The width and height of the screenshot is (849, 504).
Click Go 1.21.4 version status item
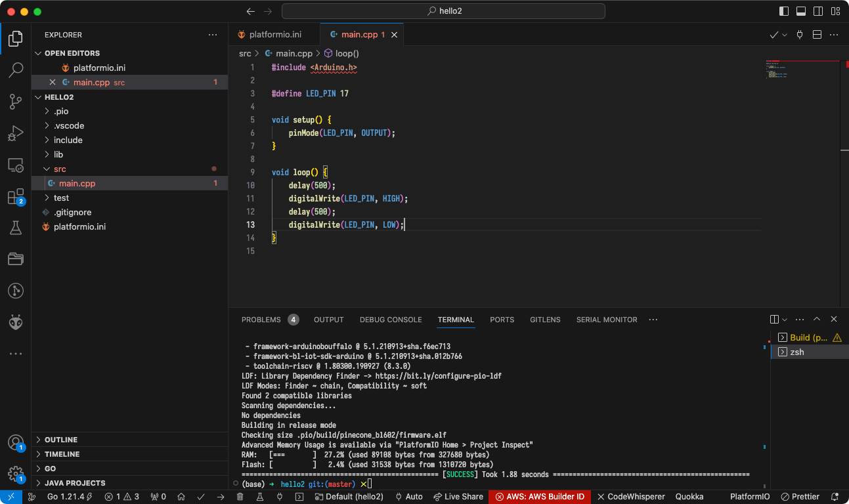[x=70, y=497]
